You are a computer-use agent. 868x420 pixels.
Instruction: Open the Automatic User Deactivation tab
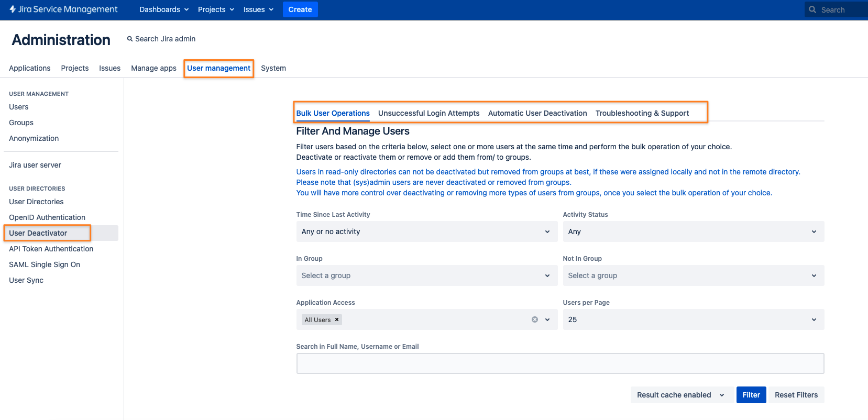click(x=537, y=113)
